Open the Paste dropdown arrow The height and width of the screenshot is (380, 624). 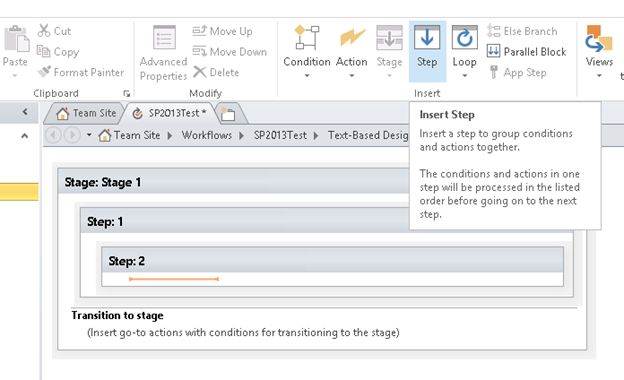point(15,76)
